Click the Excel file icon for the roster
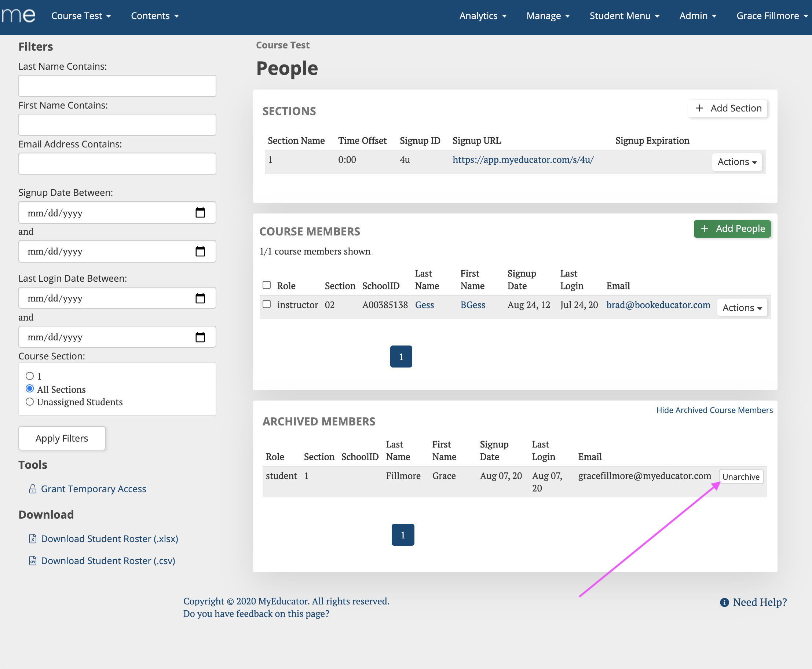 [33, 539]
